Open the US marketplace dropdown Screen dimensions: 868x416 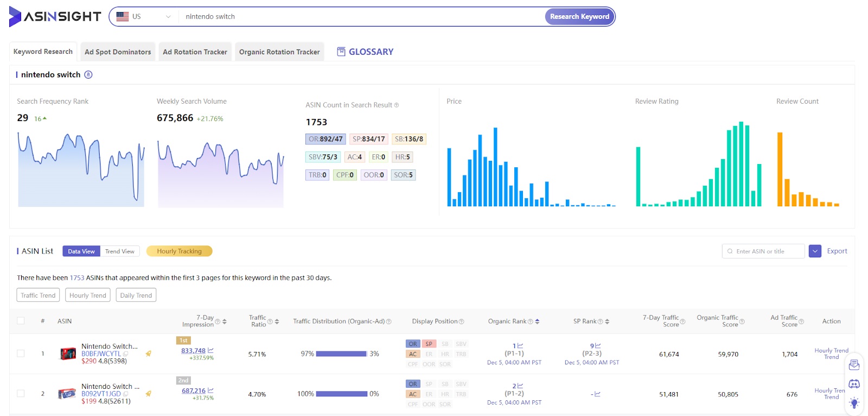(x=144, y=17)
